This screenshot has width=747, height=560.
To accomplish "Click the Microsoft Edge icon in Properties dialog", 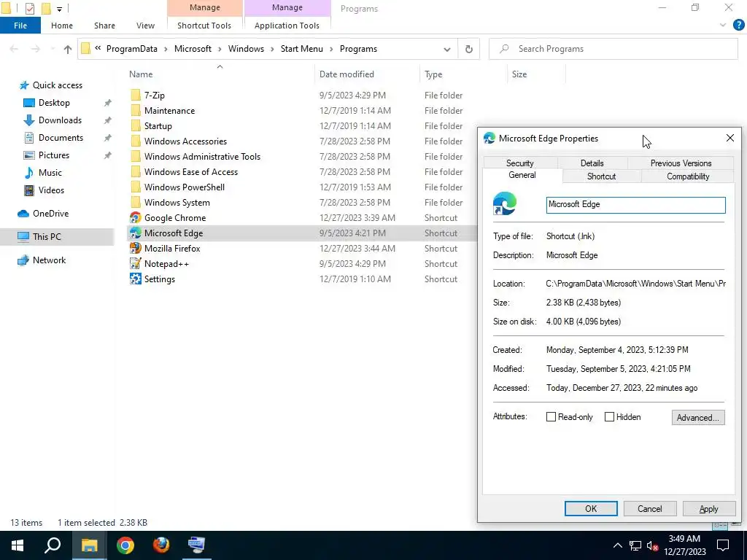I will pyautogui.click(x=505, y=204).
